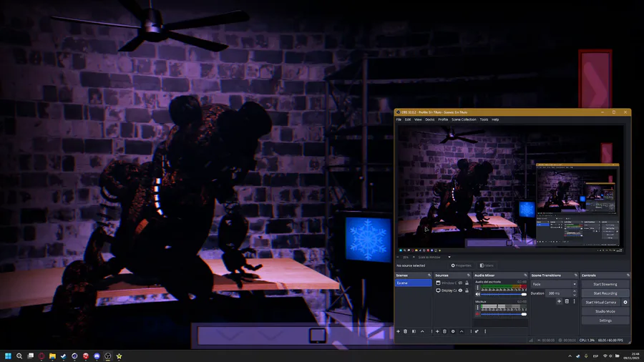Click the source Filters button
The height and width of the screenshot is (362, 644).
point(487,265)
